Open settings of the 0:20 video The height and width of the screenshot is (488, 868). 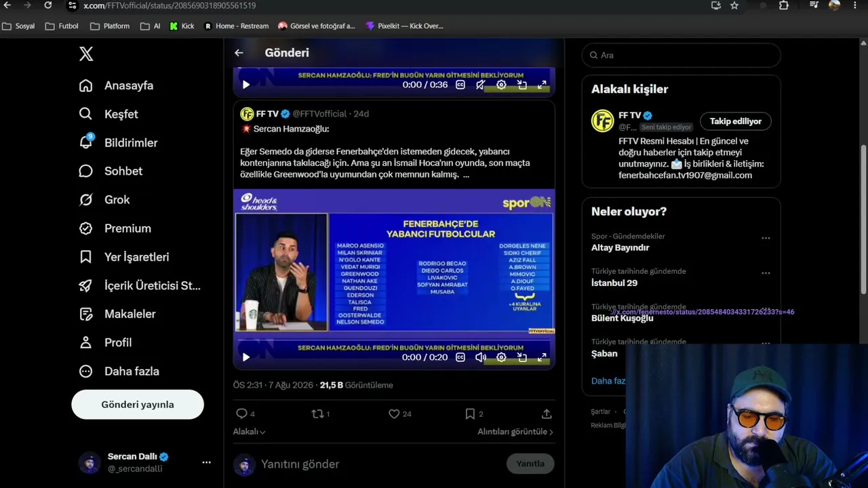(x=501, y=357)
